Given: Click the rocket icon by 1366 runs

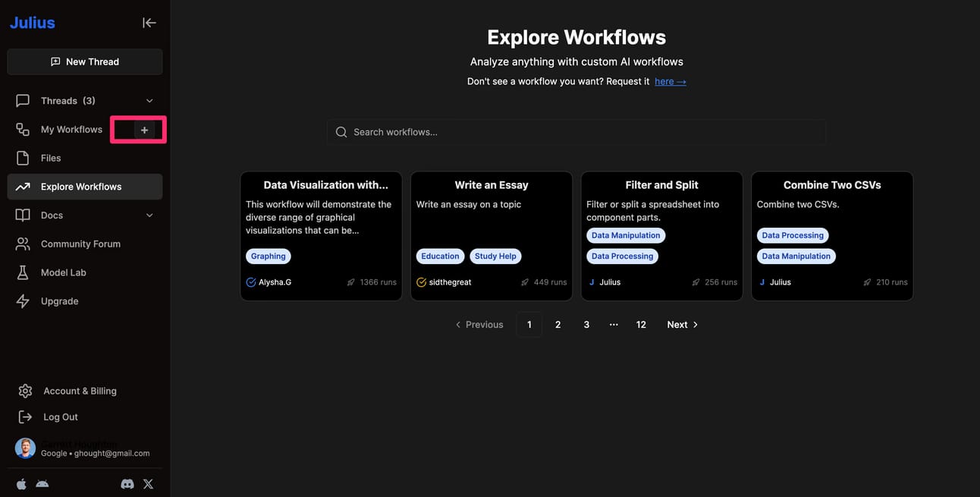Looking at the screenshot, I should point(350,282).
